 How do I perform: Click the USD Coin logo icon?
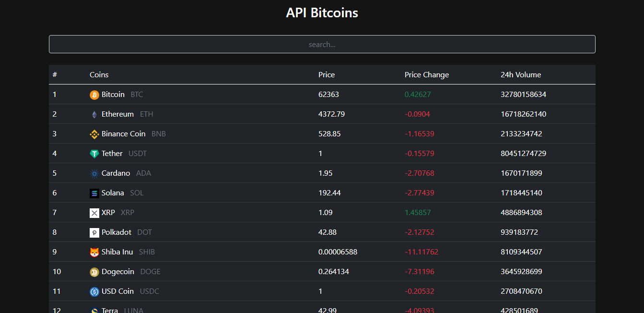pos(94,292)
